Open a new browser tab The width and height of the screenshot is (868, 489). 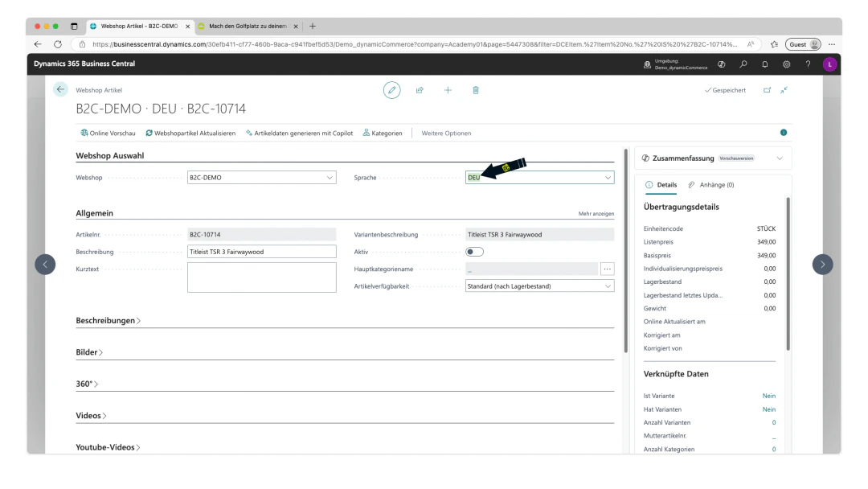coord(312,26)
